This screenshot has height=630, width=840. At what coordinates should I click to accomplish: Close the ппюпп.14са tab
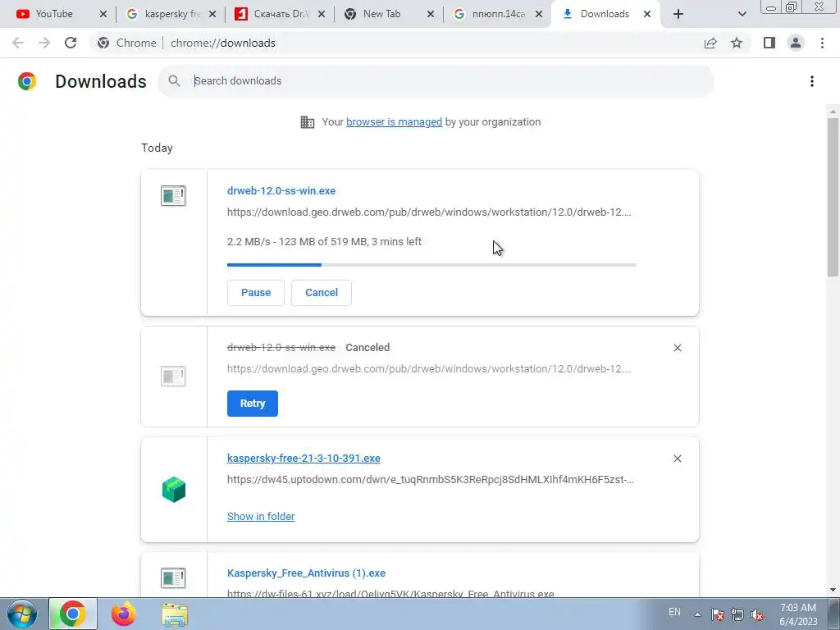[x=539, y=14]
